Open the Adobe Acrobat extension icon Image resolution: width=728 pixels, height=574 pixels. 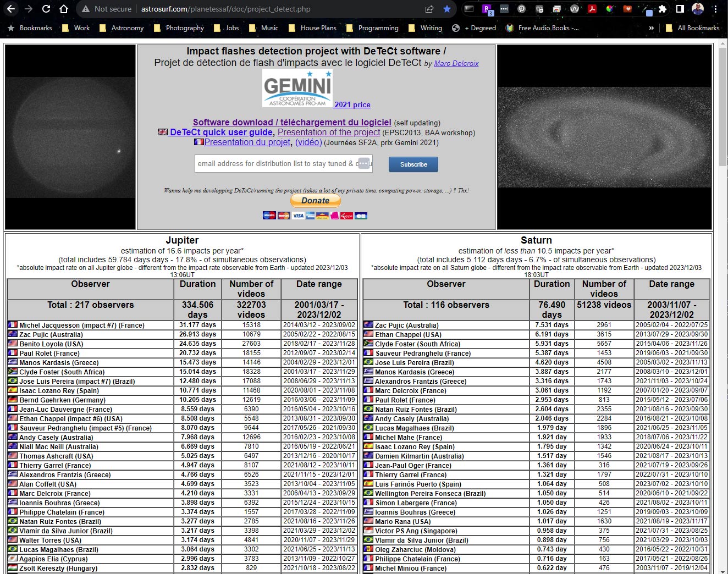pyautogui.click(x=593, y=9)
